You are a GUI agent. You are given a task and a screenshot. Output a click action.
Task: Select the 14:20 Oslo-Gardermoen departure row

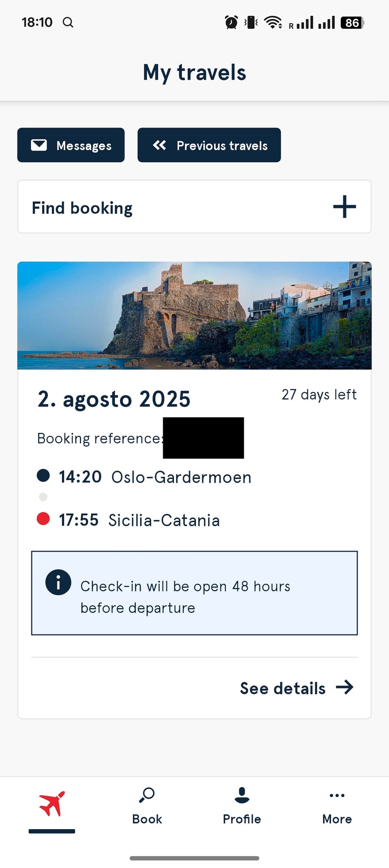tap(155, 477)
